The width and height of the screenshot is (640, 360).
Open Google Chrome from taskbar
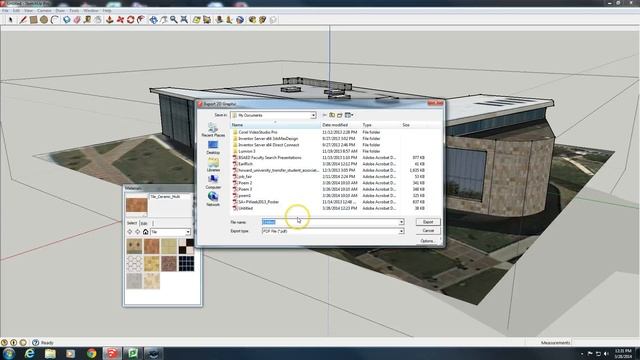pyautogui.click(x=91, y=353)
